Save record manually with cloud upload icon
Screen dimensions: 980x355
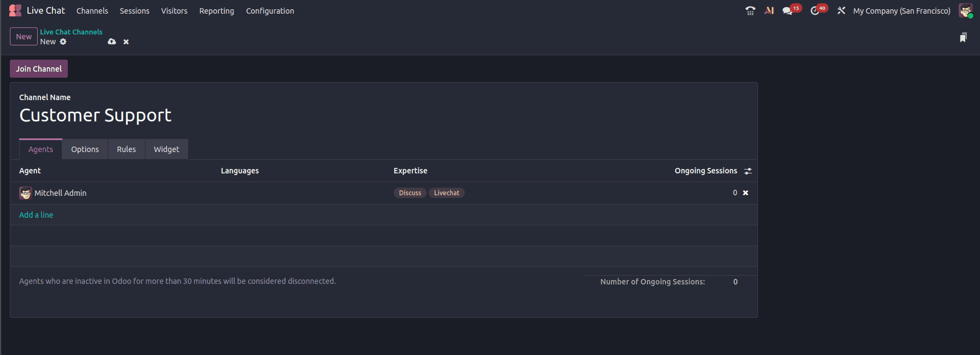[x=112, y=42]
